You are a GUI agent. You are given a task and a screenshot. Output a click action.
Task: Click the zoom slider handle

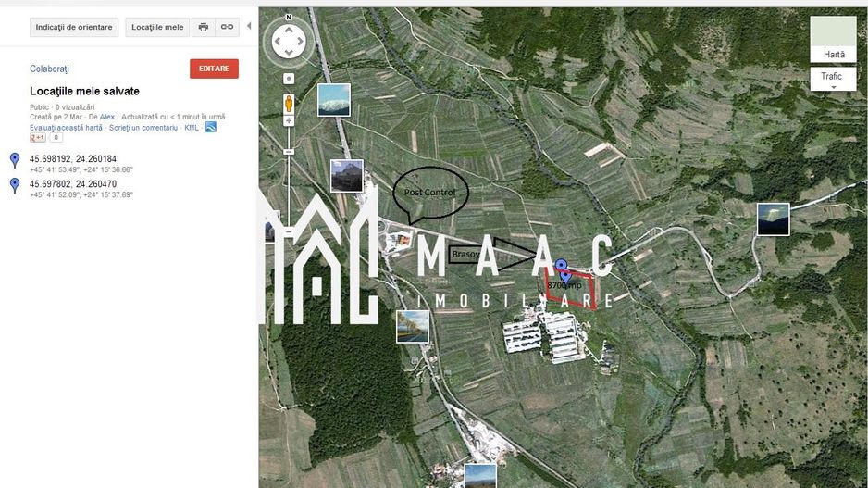(289, 152)
